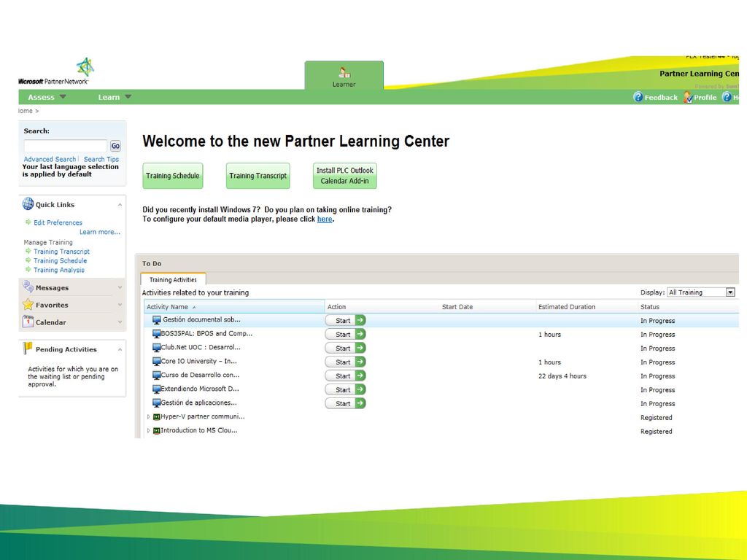Open the Profile icon in header
The width and height of the screenshot is (747, 560).
(688, 97)
